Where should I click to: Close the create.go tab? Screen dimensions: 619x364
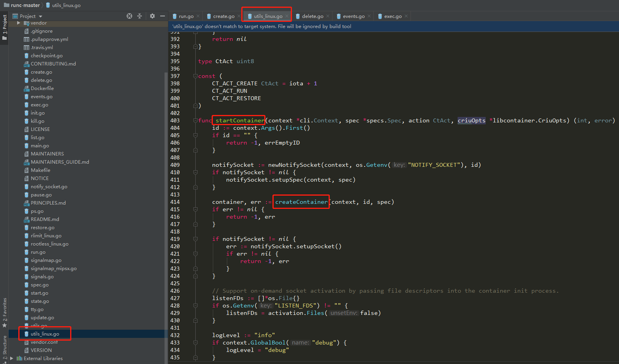(x=239, y=16)
